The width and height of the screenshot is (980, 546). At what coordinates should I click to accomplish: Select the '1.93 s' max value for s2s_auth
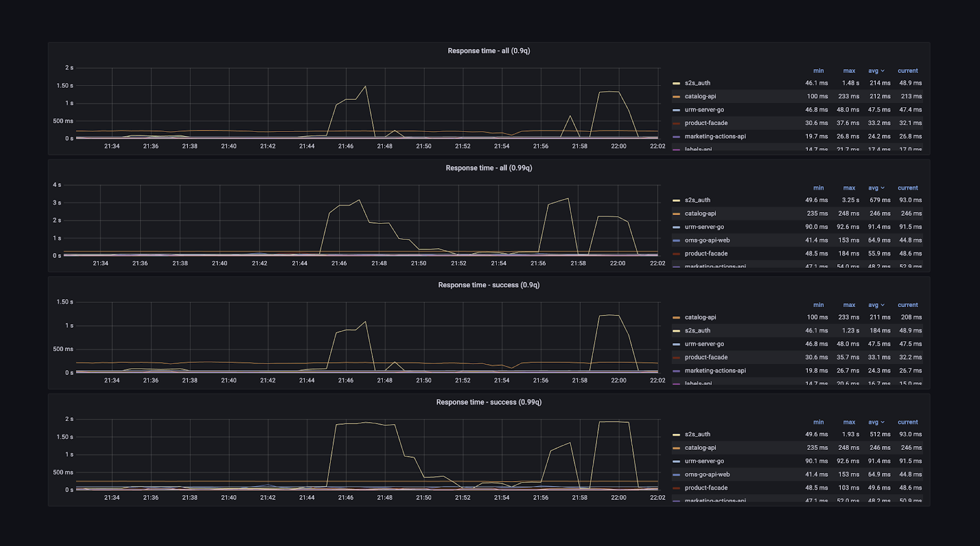(850, 434)
